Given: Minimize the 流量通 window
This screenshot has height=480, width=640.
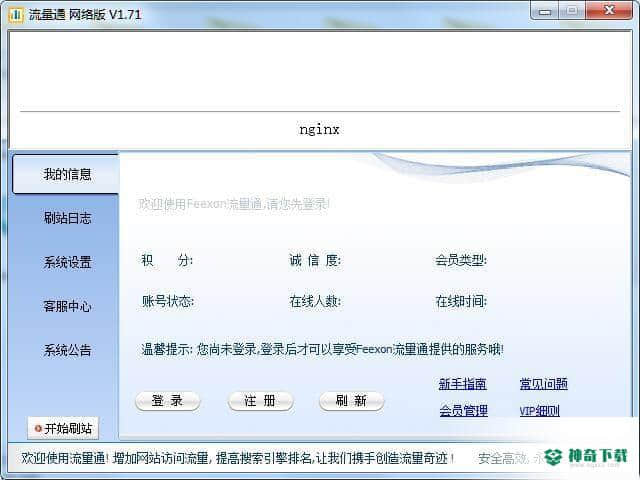Looking at the screenshot, I should pyautogui.click(x=545, y=11).
